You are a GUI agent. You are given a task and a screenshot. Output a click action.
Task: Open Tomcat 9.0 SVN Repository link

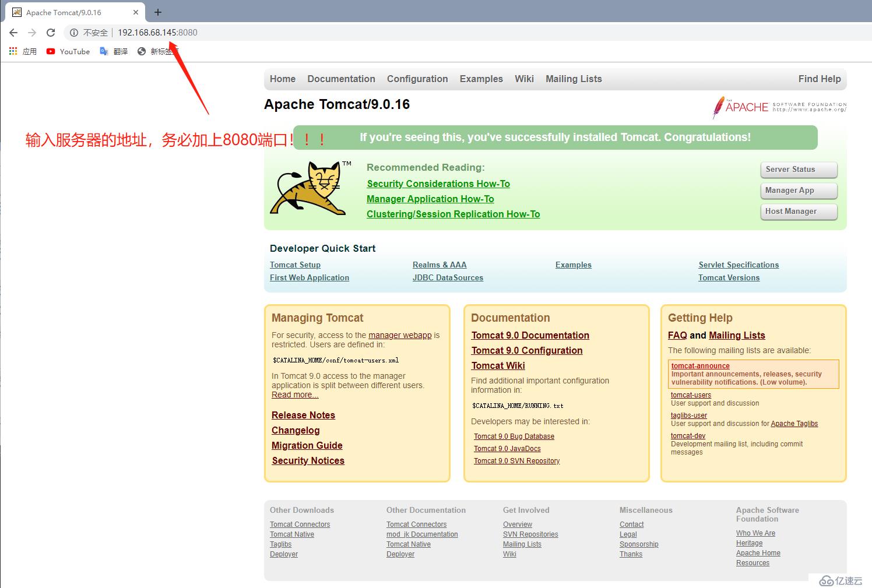coord(516,461)
